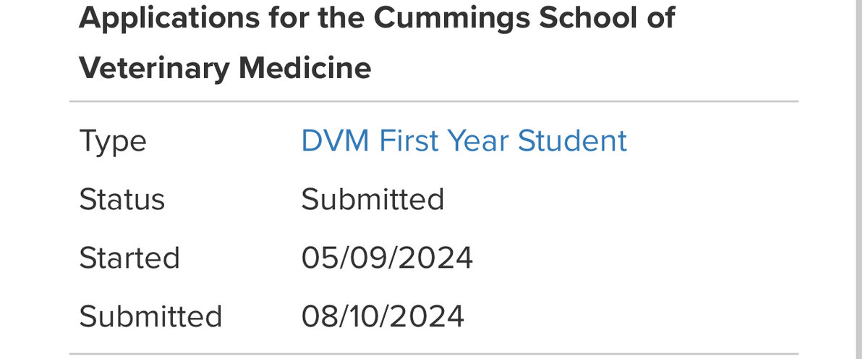Image resolution: width=868 pixels, height=359 pixels.
Task: Click the Submitted date field label
Action: tap(150, 316)
